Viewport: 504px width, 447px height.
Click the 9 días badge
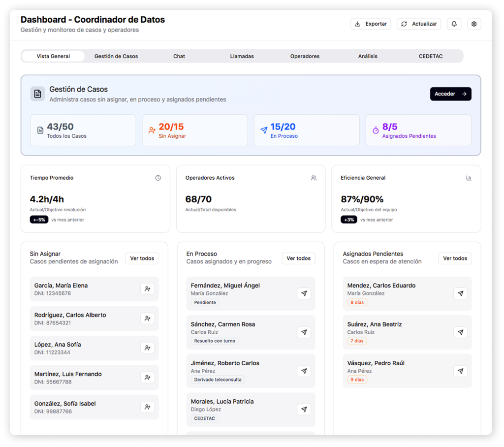pyautogui.click(x=357, y=380)
